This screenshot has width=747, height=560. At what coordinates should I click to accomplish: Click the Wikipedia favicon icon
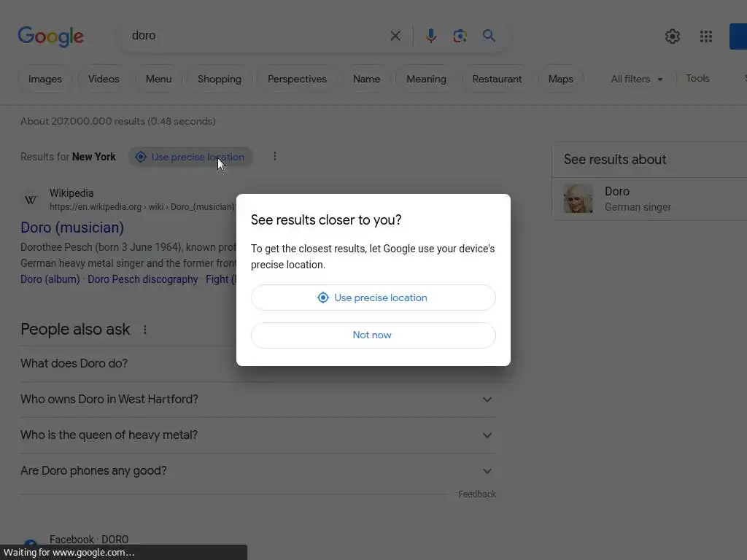pyautogui.click(x=31, y=200)
